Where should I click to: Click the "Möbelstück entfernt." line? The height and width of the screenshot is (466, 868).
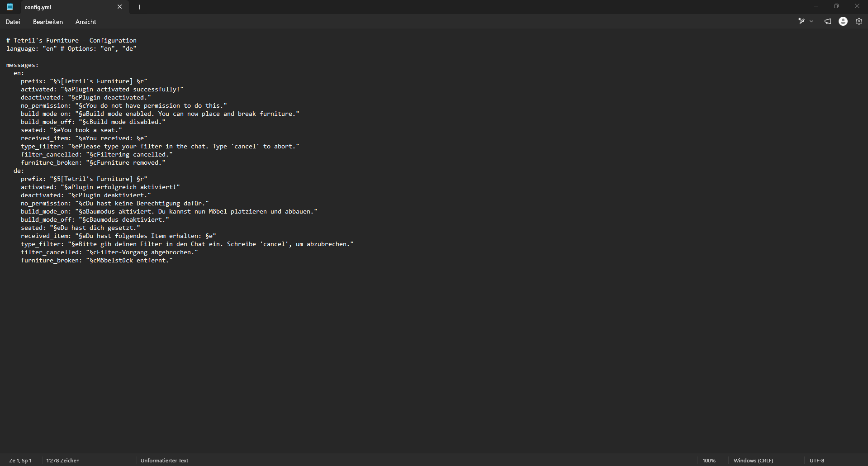[x=97, y=260]
